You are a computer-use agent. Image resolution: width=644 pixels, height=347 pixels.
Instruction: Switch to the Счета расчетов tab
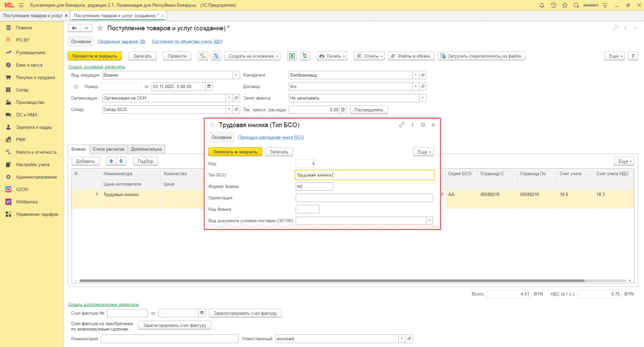[109, 149]
